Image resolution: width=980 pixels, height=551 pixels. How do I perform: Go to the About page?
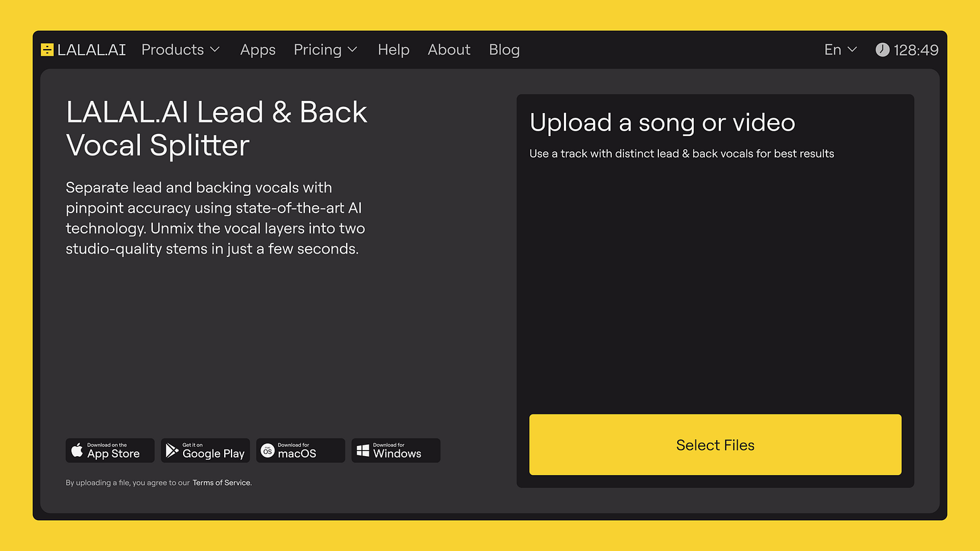[x=449, y=50]
